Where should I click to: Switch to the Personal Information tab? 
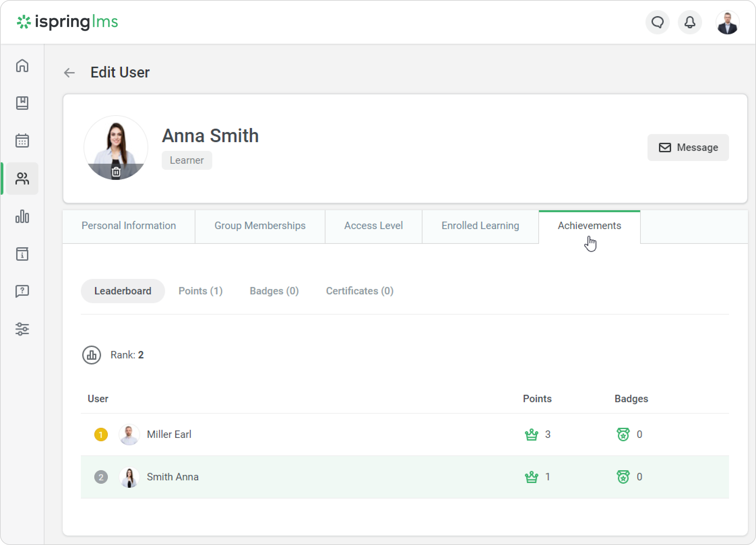click(129, 226)
